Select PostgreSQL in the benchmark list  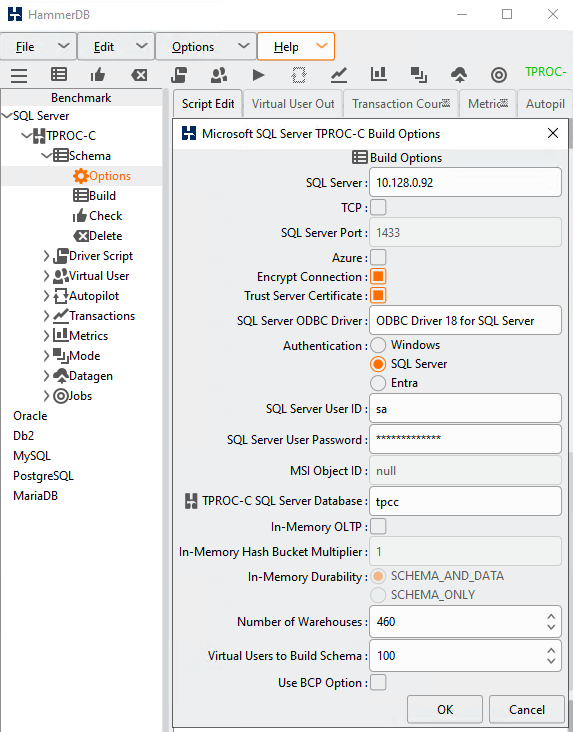click(43, 476)
